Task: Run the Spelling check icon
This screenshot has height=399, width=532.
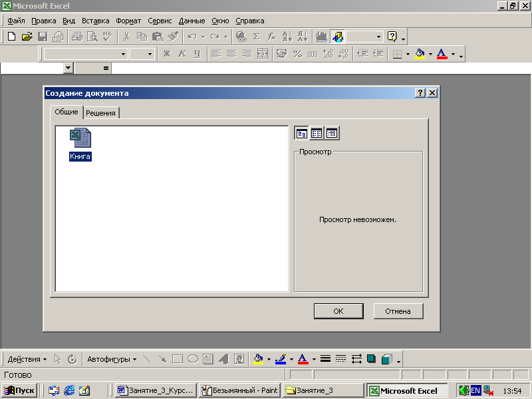Action: [x=108, y=37]
